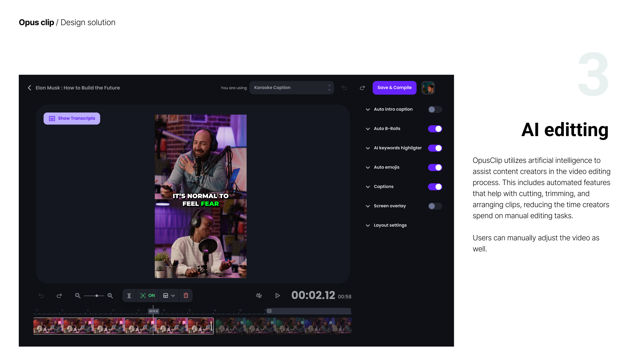Viewport: 644px width, 362px height.
Task: Open the Karaoke Caption dropdown
Action: 292,88
